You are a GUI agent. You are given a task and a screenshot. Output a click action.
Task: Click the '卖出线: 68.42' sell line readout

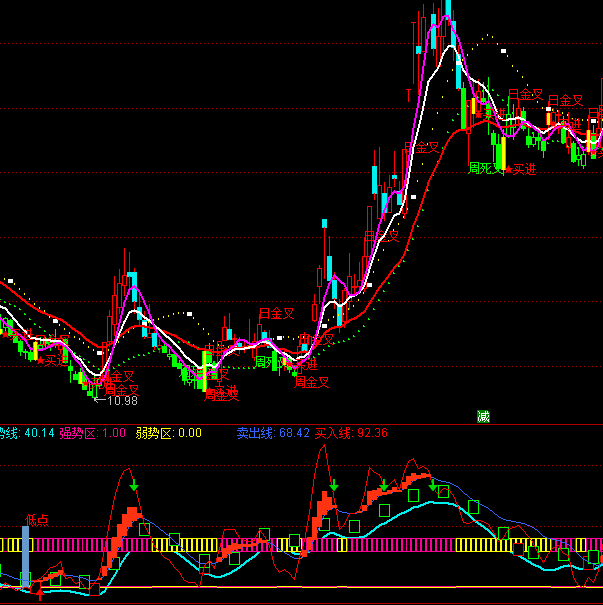point(272,433)
